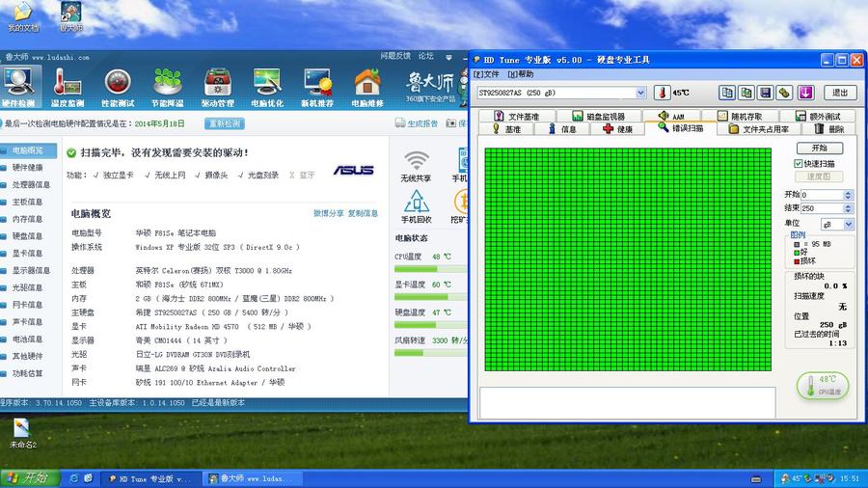Switch to 随机存取 tab
868x488 pixels.
tap(740, 116)
